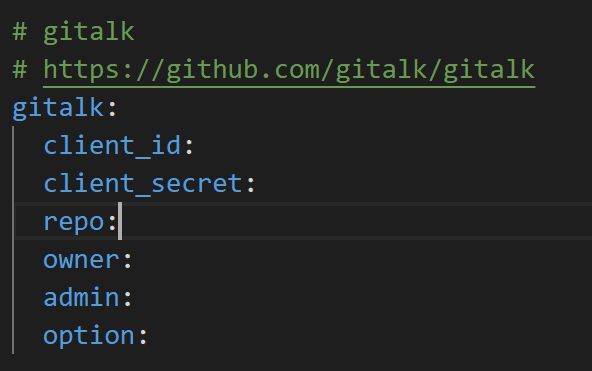Click the hash before the URL comment
Viewport: 592px width, 371px height.
click(20, 70)
